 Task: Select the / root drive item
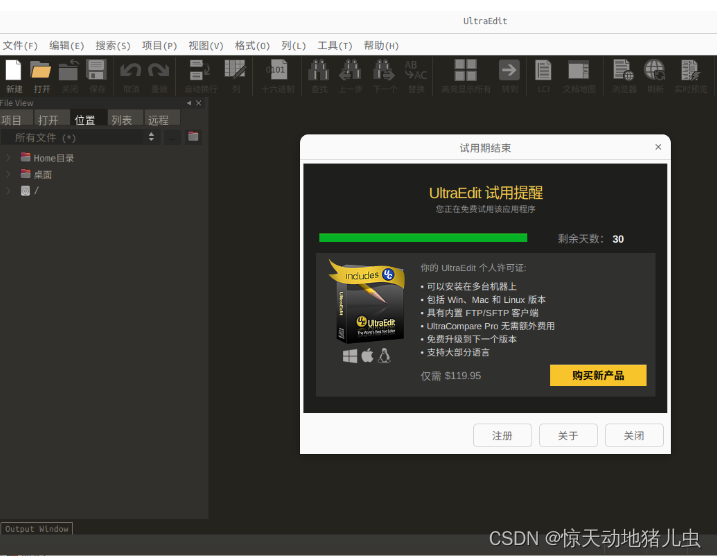(30, 191)
